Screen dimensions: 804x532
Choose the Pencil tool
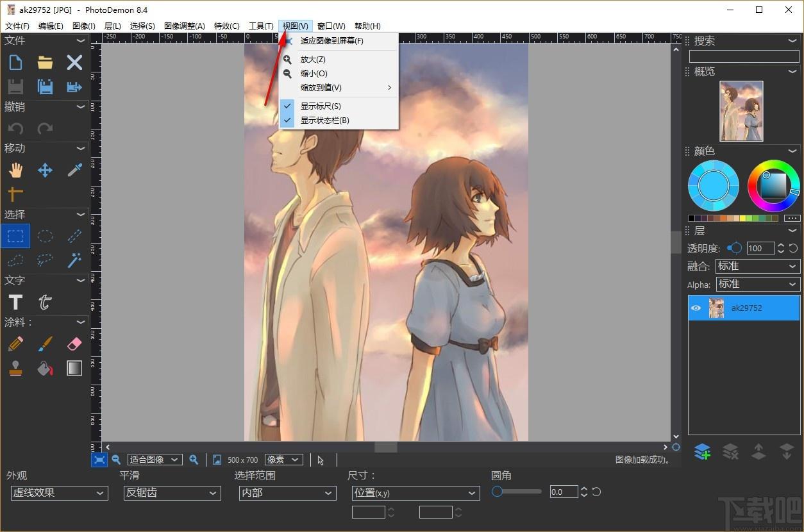point(15,344)
